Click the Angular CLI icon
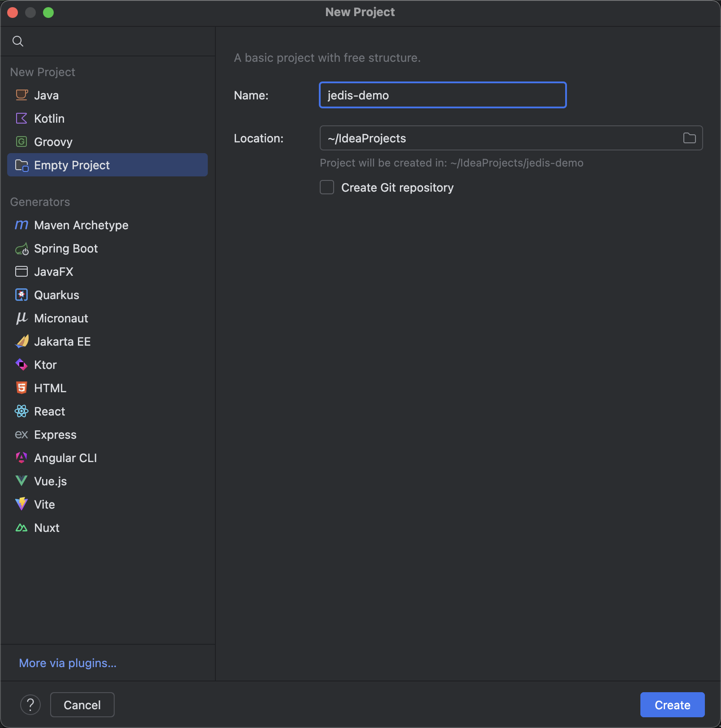Image resolution: width=721 pixels, height=728 pixels. tap(21, 458)
